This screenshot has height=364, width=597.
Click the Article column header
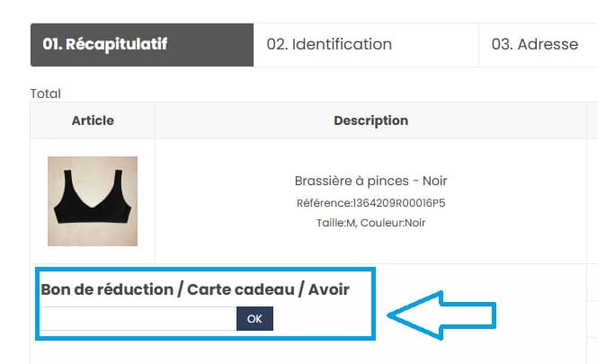click(93, 120)
